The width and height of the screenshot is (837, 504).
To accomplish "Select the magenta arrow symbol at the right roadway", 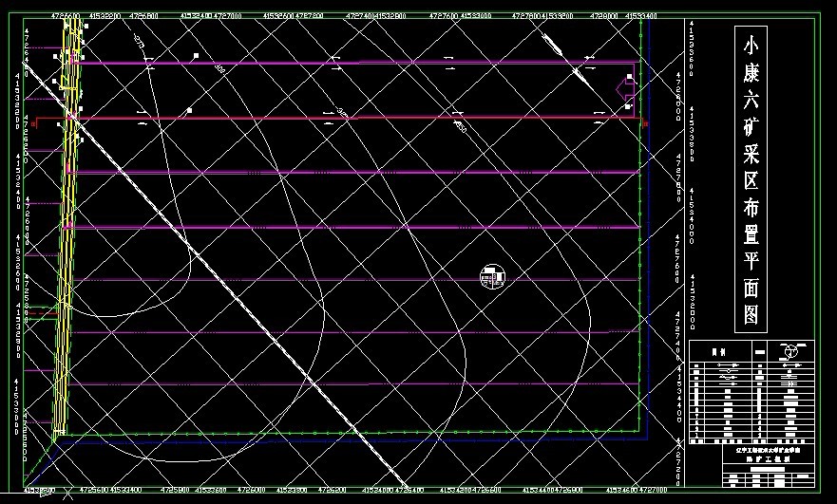I will pyautogui.click(x=624, y=89).
